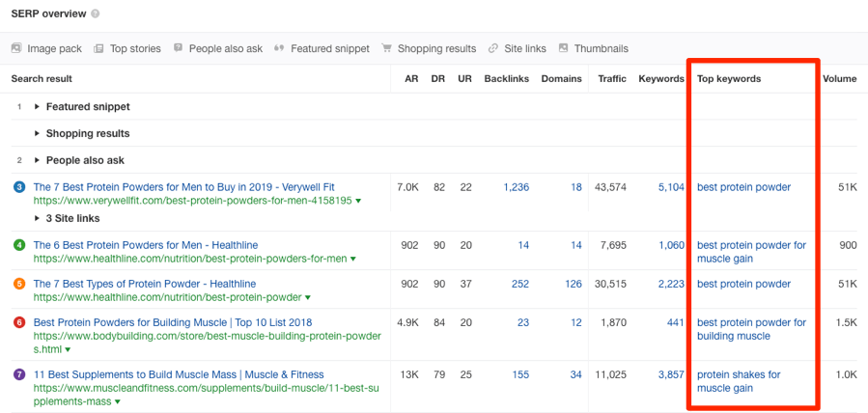Expand the Shopping results row
Screen dimensions: 868x413
click(x=38, y=133)
